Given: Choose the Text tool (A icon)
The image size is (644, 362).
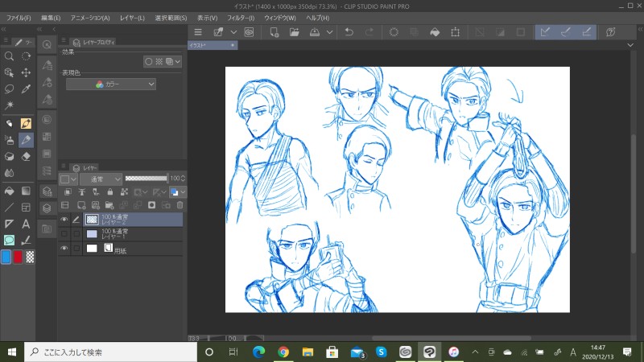Looking at the screenshot, I should tap(26, 224).
